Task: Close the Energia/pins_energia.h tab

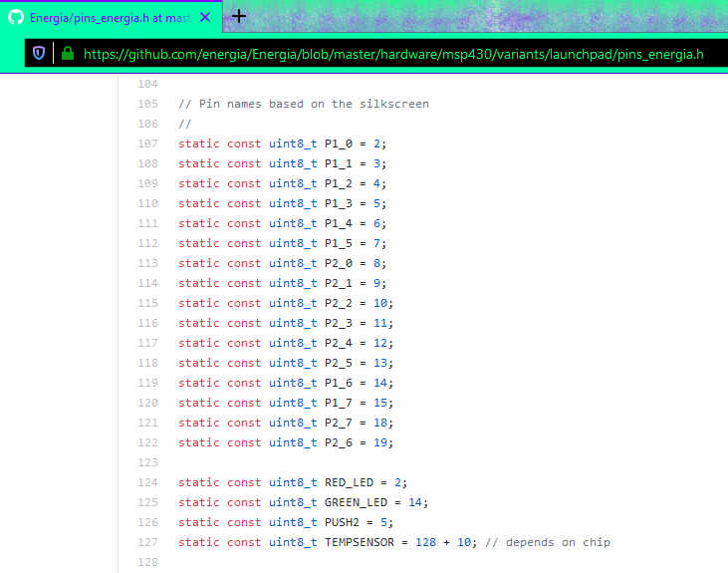Action: click(x=204, y=17)
